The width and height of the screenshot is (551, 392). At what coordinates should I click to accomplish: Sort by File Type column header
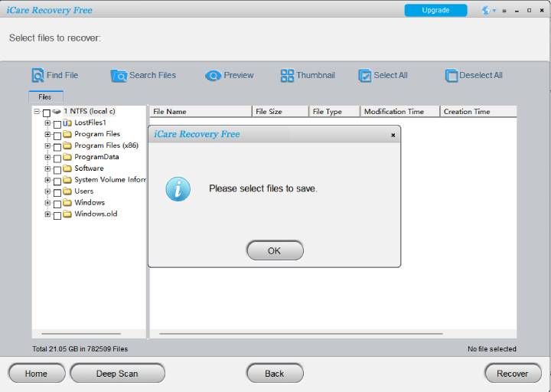click(x=334, y=112)
